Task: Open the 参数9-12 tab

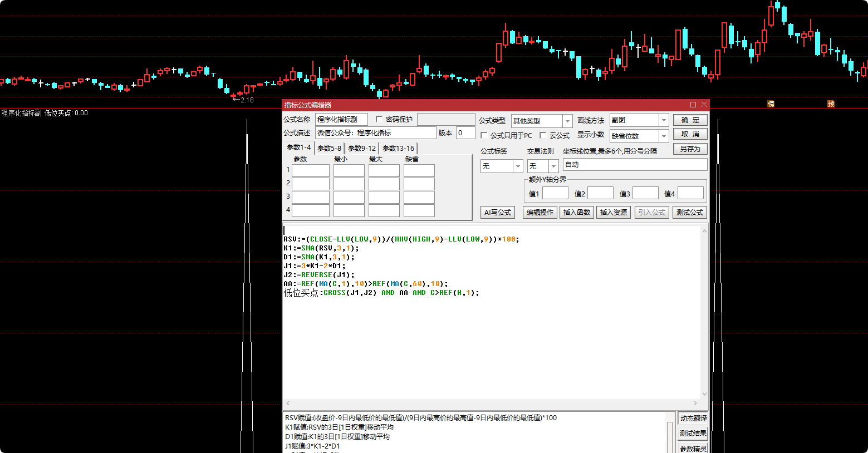Action: coord(362,148)
